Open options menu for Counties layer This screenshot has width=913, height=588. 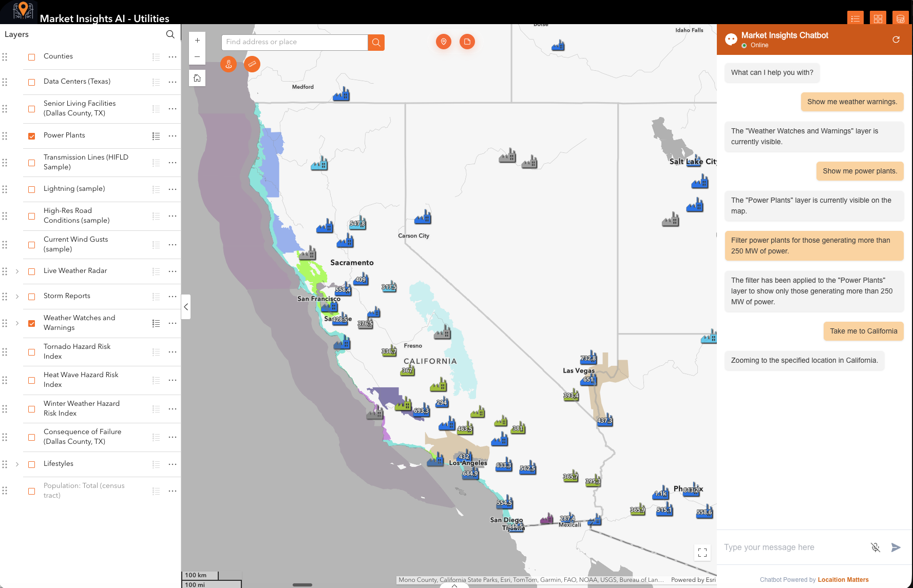[x=173, y=57]
